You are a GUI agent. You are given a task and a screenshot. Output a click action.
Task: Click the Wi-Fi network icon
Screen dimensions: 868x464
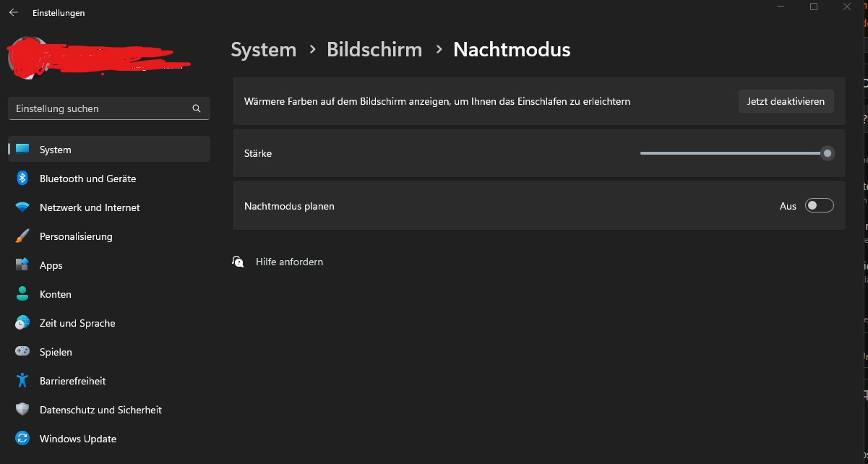click(x=22, y=207)
